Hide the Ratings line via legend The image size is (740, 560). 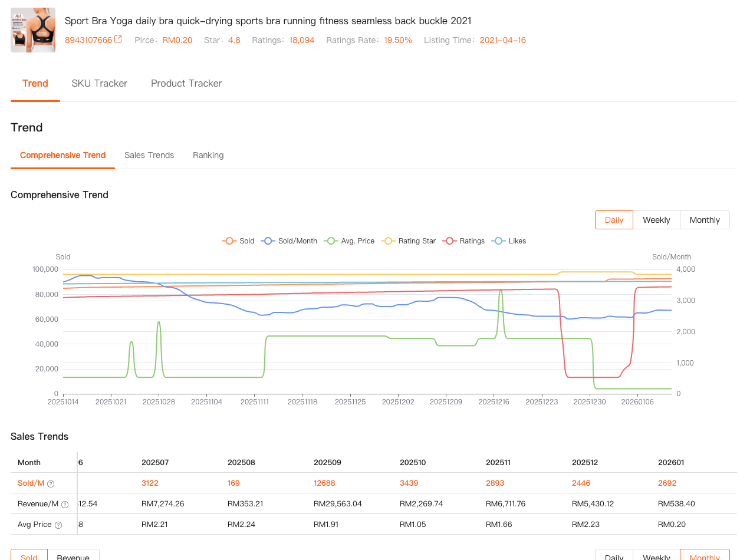pos(465,241)
